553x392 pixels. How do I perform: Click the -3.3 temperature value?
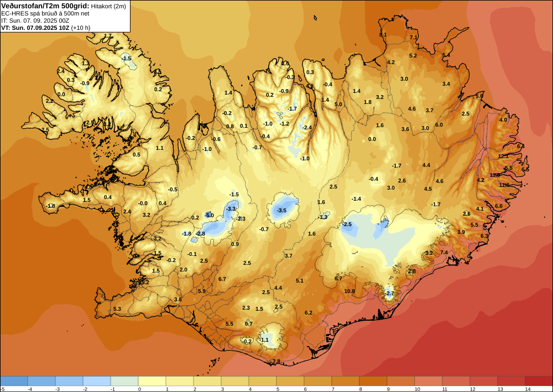click(231, 208)
